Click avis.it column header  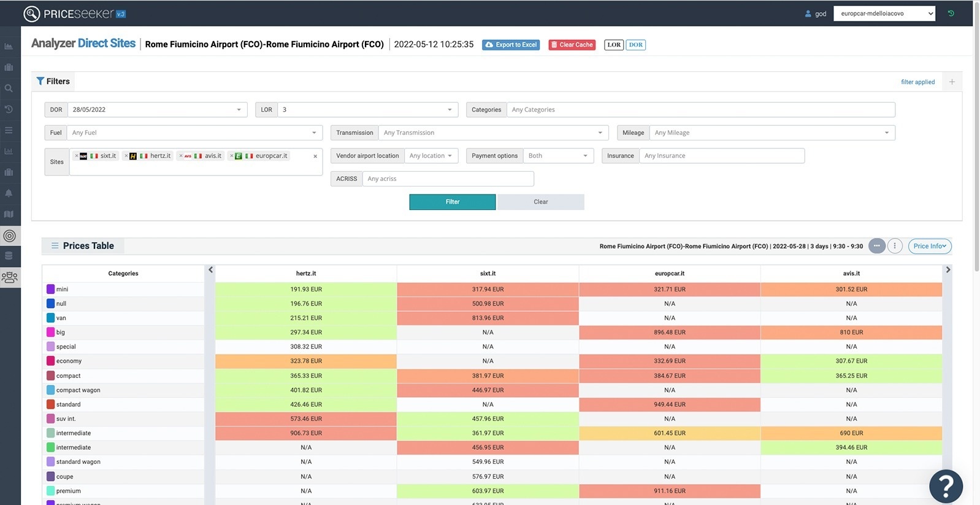(851, 274)
